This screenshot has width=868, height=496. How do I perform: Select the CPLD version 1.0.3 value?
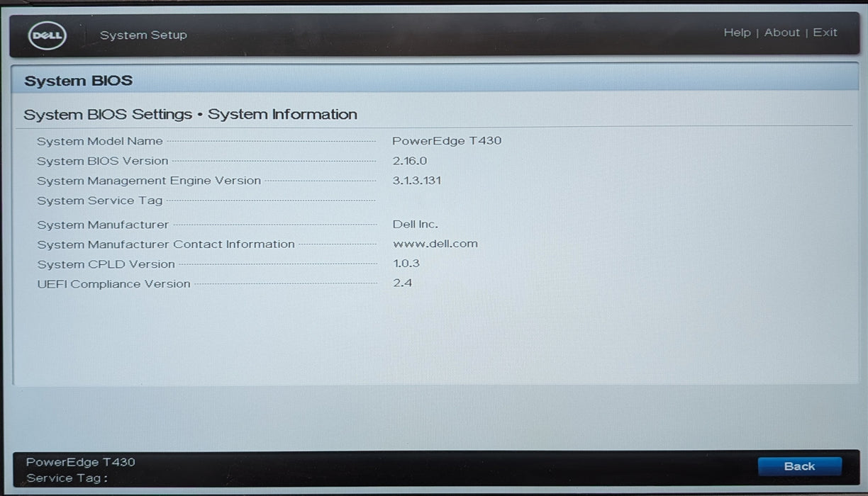(406, 264)
